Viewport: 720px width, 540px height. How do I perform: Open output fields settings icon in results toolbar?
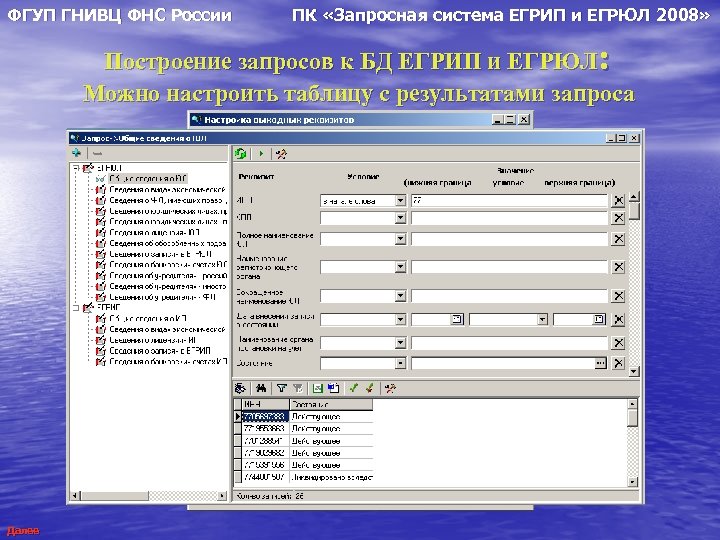pyautogui.click(x=390, y=388)
